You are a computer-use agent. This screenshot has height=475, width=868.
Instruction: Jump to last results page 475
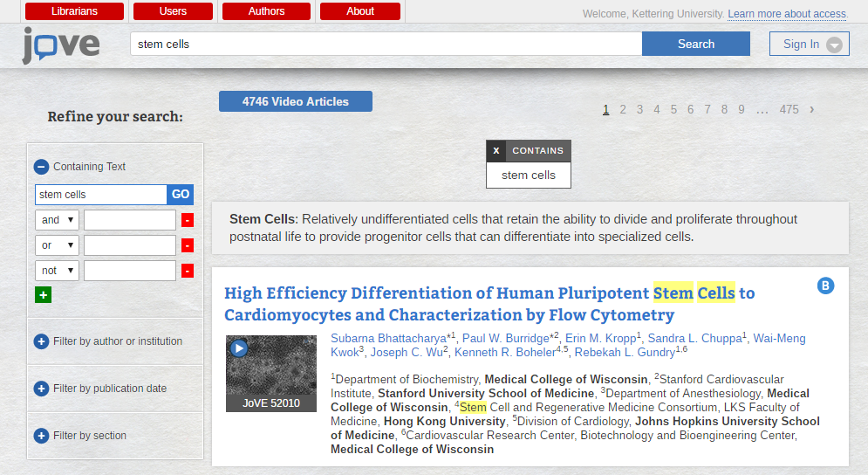tap(789, 110)
